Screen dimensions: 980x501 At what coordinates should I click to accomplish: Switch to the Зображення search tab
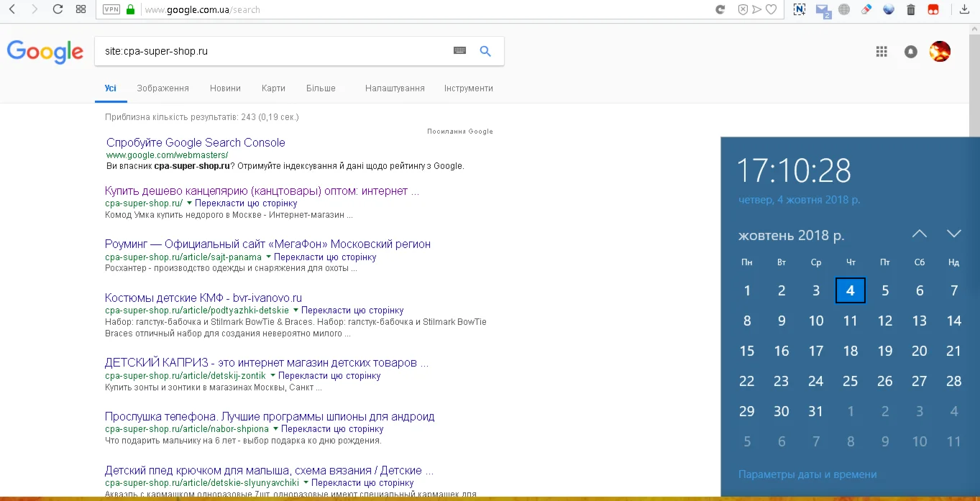162,88
